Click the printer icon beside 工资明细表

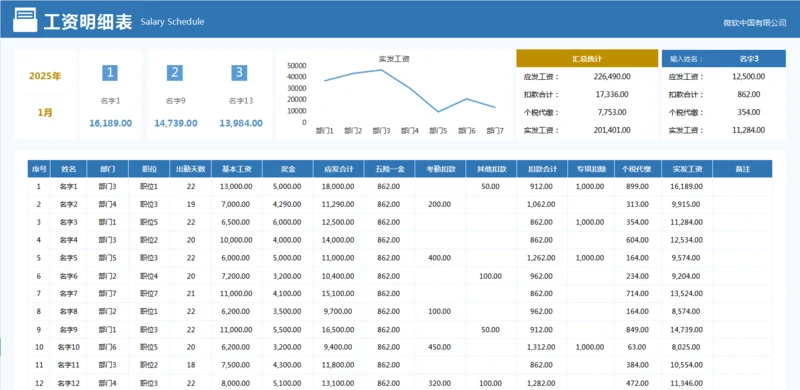tap(25, 20)
